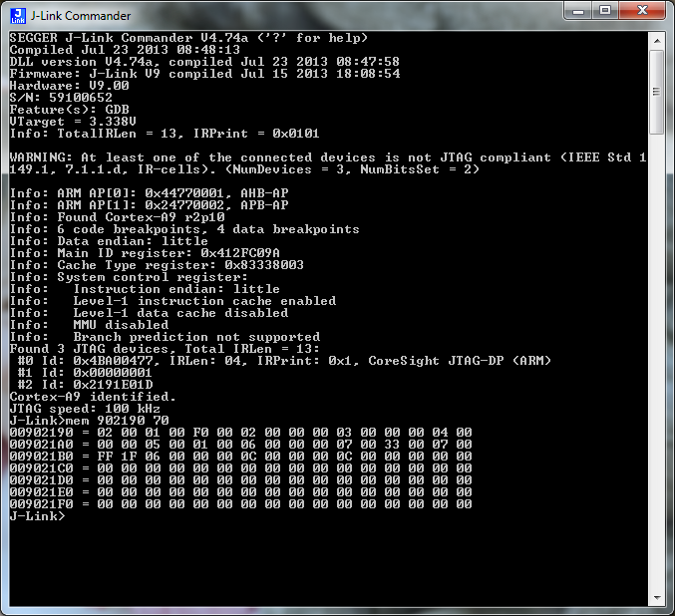Click the 'Compiled Jul 23 2013 08:48:13' line
Viewport: 675px width, 616px height.
pyautogui.click(x=125, y=50)
